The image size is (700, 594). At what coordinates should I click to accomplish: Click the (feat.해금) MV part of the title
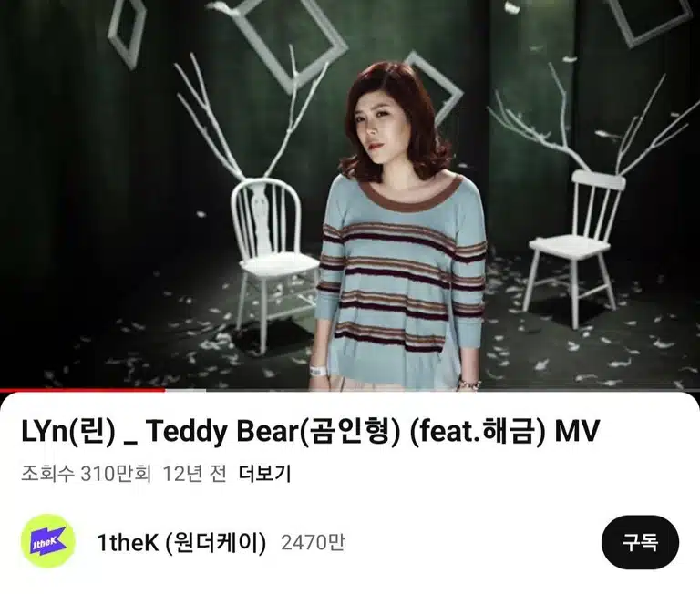tap(504, 432)
